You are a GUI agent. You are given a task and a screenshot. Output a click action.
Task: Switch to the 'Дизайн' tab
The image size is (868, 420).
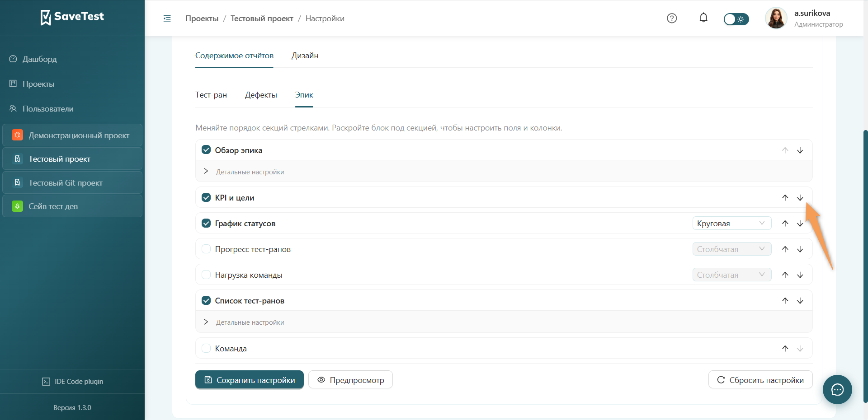305,56
